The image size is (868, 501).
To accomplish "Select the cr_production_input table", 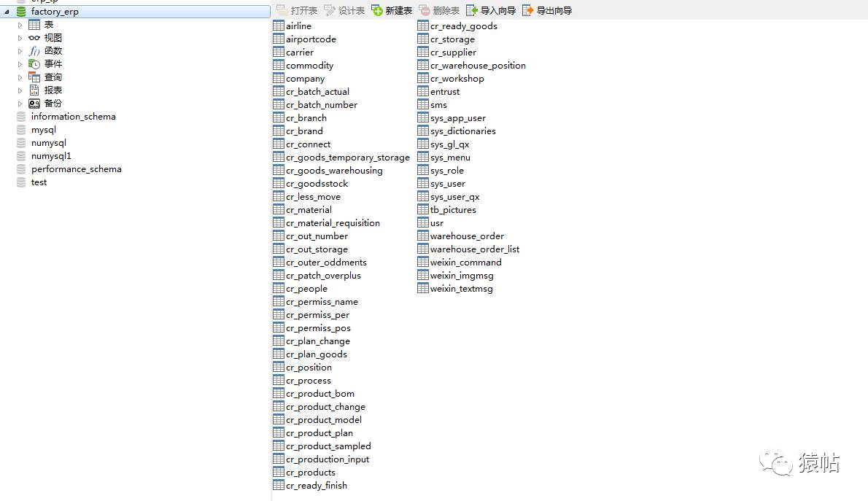I will 328,459.
